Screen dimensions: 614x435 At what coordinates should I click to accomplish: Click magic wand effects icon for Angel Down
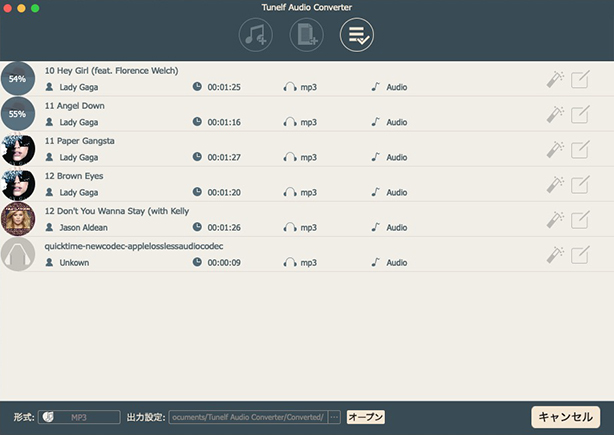(555, 115)
